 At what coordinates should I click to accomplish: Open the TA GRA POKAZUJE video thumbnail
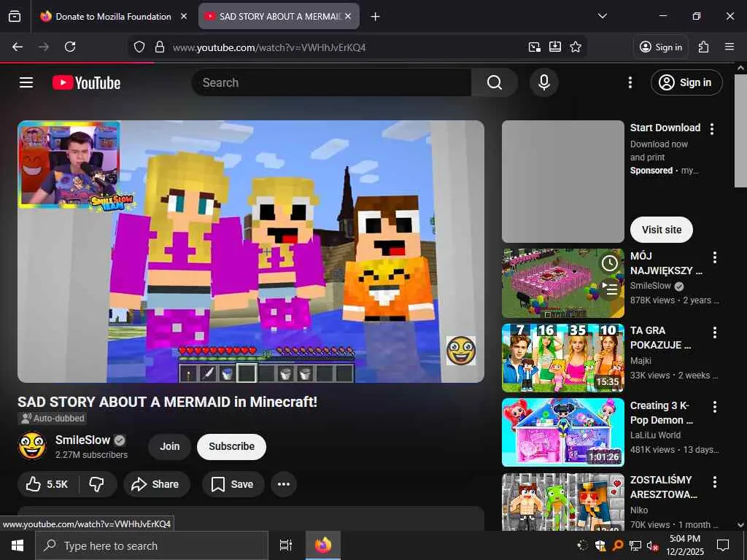pyautogui.click(x=562, y=358)
